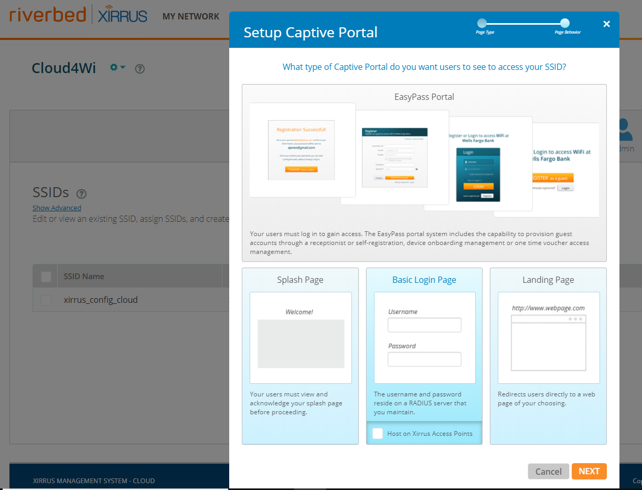
Task: Close the Setup Captive Portal dialog
Action: pyautogui.click(x=606, y=24)
